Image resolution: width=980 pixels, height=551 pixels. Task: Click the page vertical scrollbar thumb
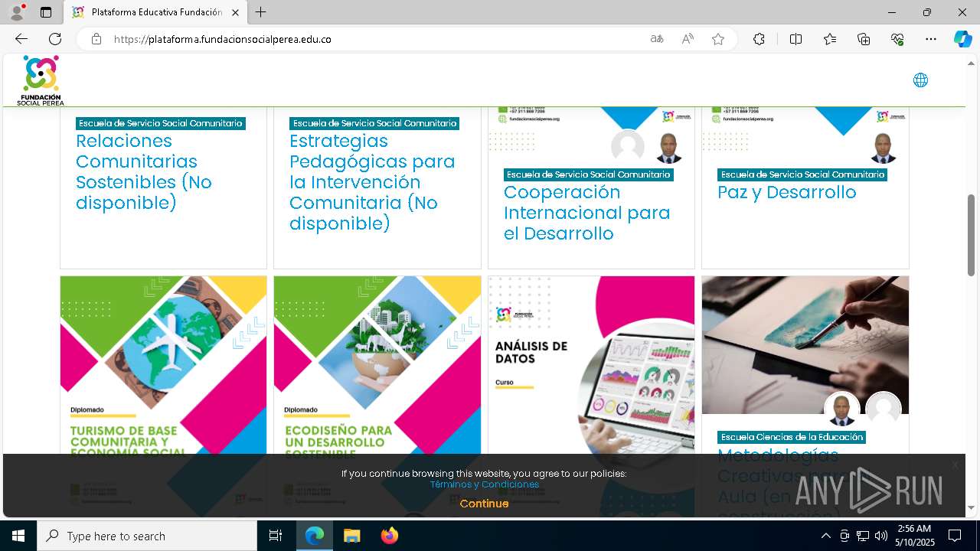(972, 235)
